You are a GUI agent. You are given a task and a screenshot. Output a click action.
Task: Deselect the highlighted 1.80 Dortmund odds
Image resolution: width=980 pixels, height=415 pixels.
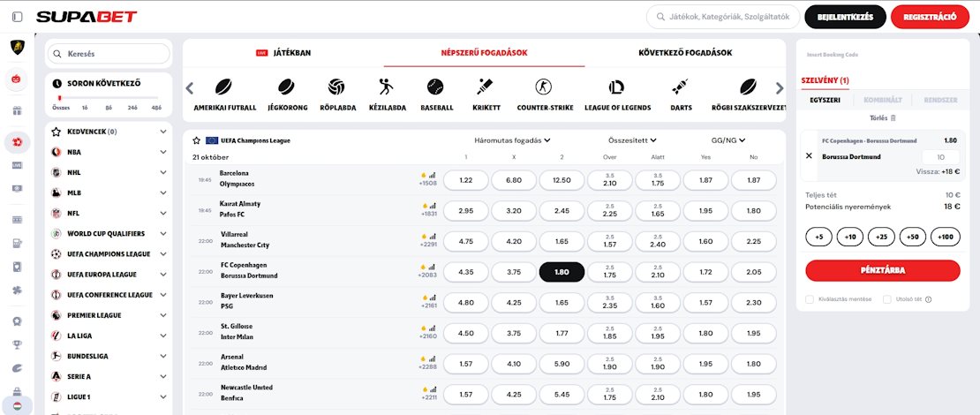point(562,272)
